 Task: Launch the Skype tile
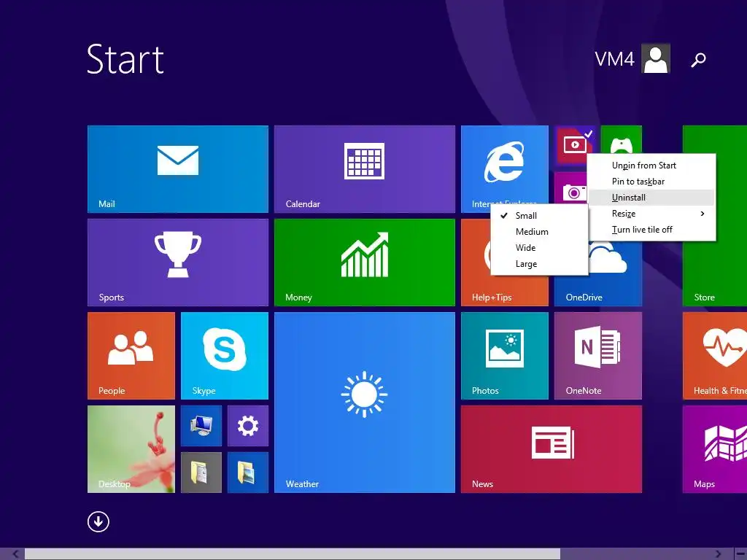click(225, 356)
